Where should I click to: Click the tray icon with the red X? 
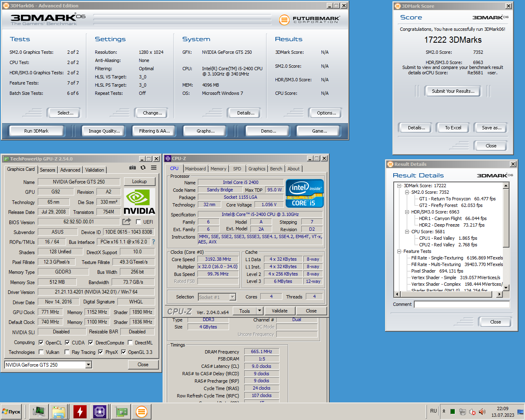472,411
